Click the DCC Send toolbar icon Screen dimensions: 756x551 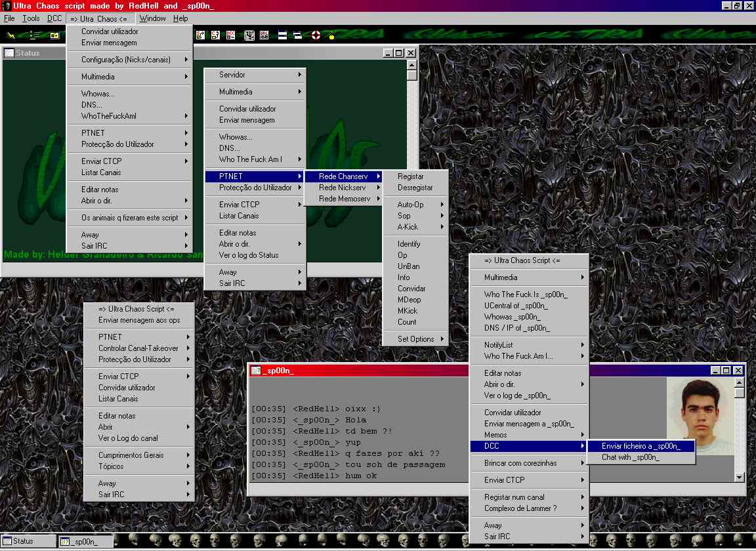200,35
